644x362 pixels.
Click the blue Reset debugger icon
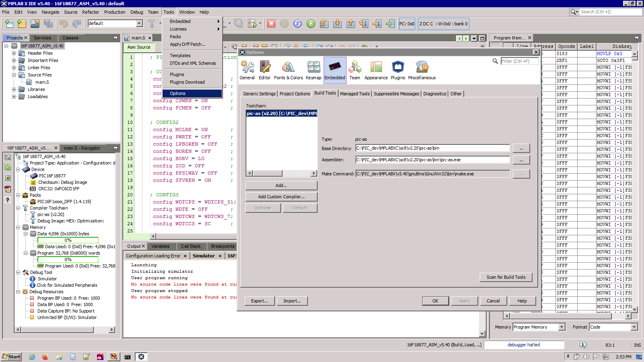point(297,24)
